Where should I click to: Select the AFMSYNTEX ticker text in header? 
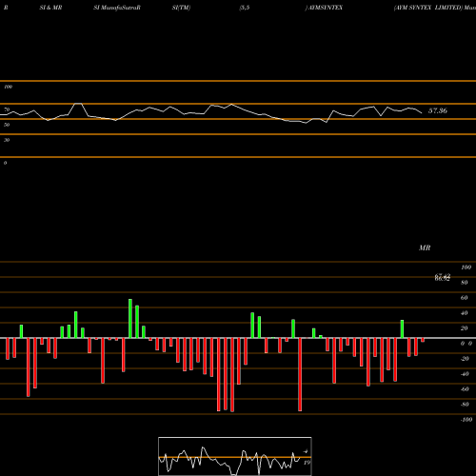[326, 8]
